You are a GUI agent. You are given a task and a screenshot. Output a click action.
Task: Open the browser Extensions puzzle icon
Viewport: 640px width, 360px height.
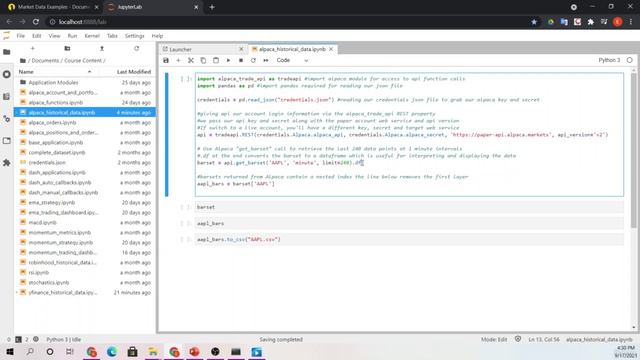point(590,22)
